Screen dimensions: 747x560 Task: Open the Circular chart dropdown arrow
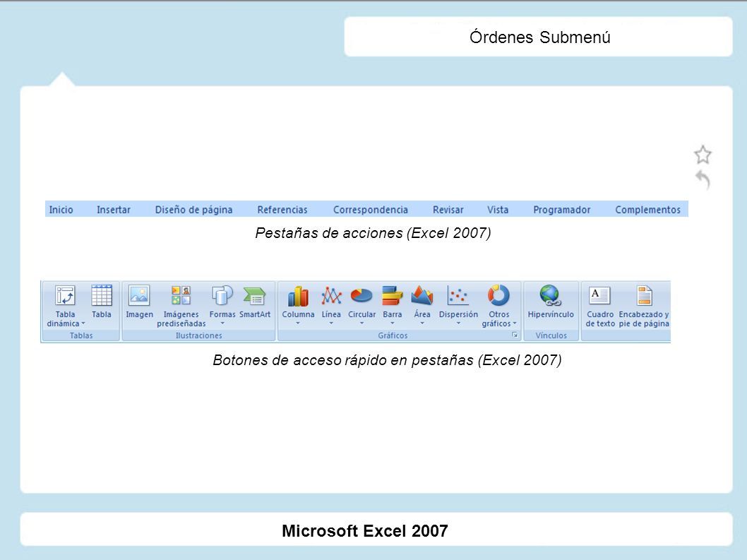[x=361, y=323]
